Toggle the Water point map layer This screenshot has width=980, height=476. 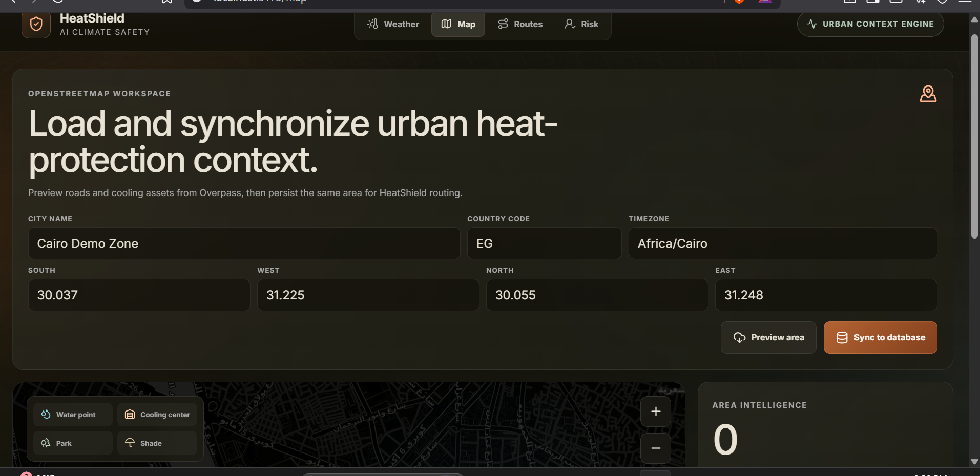[x=73, y=415]
